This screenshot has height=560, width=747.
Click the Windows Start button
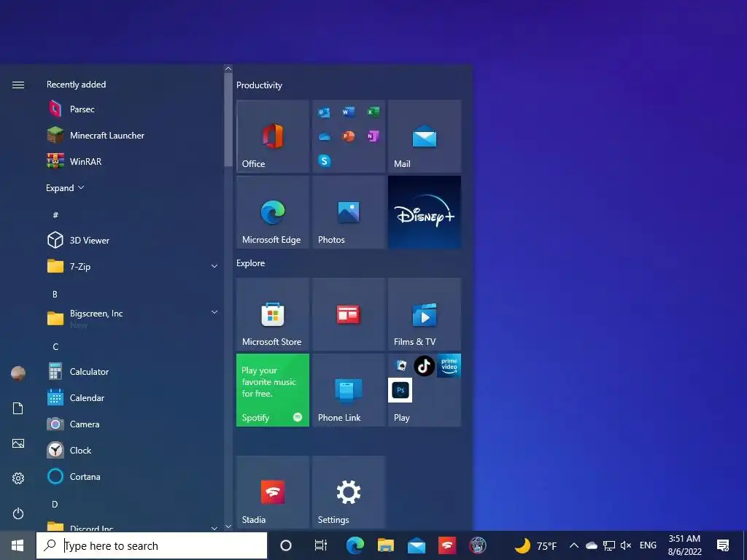[18, 545]
